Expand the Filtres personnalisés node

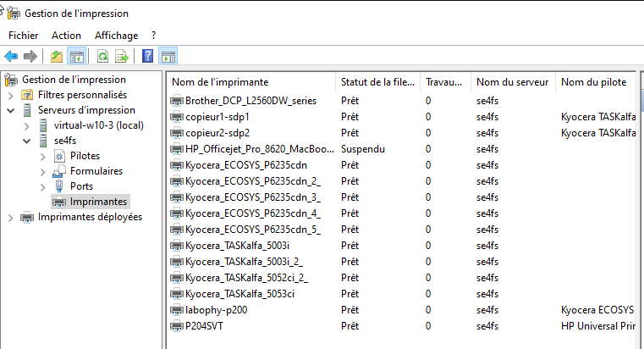pyautogui.click(x=11, y=96)
